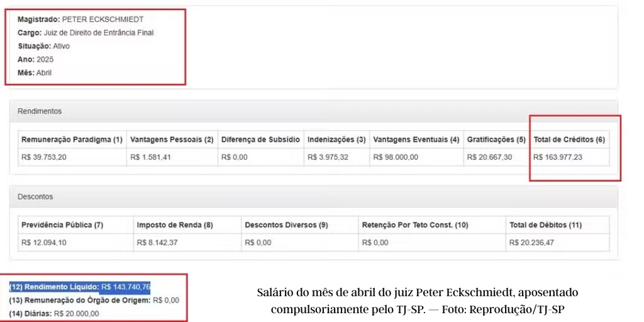Select the Remuneração Paradigma (1) column header
Screen dimensions: 644x322
[72, 140]
